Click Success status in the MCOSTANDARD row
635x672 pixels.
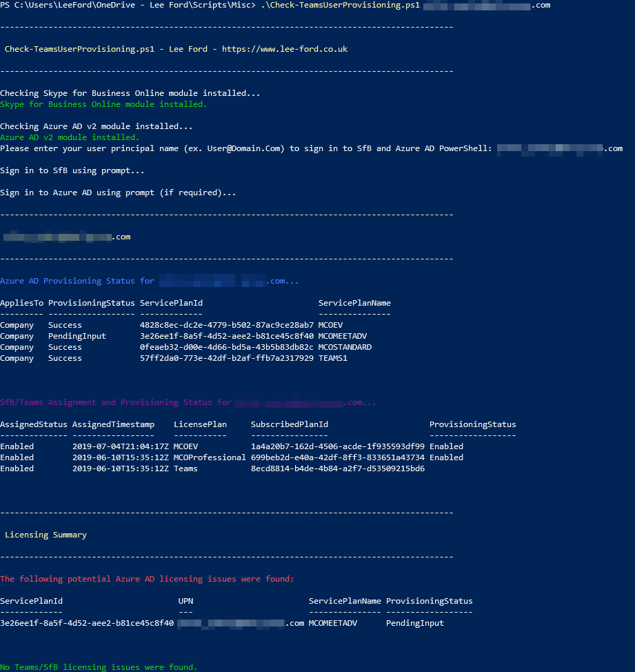(65, 347)
